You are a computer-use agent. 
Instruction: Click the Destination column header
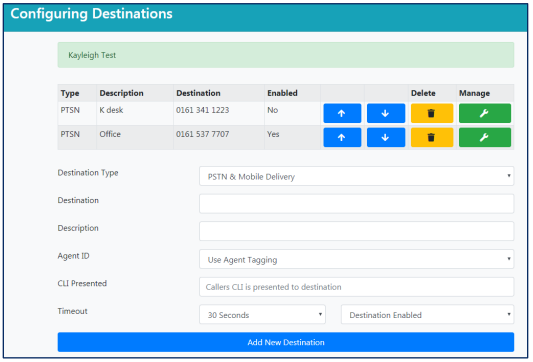198,93
